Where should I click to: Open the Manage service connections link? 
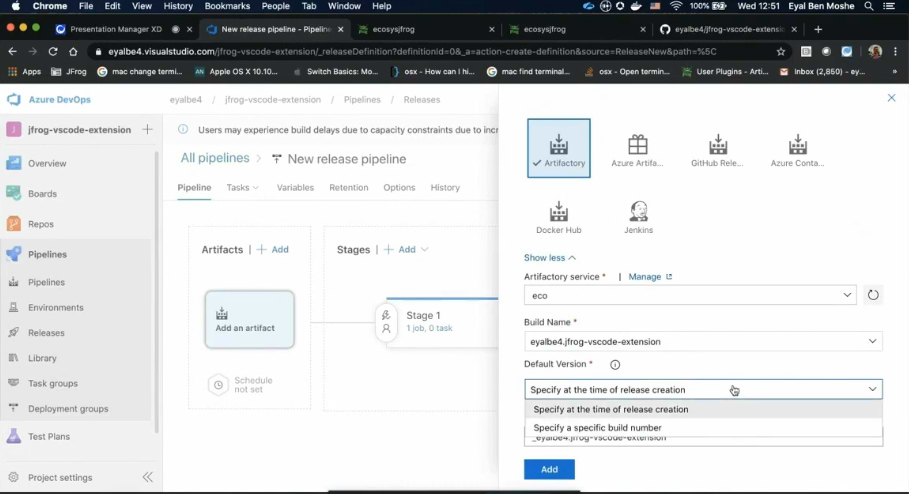[650, 277]
